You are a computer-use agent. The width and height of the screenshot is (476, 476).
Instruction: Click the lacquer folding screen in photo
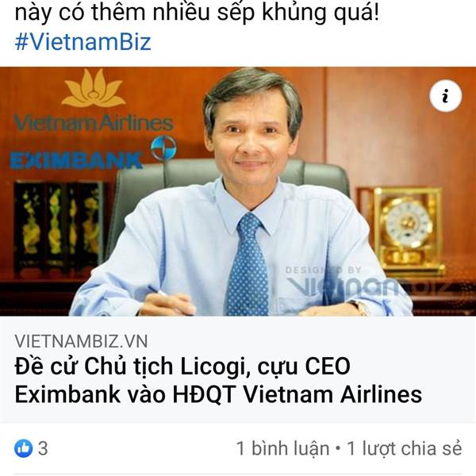coord(59,226)
